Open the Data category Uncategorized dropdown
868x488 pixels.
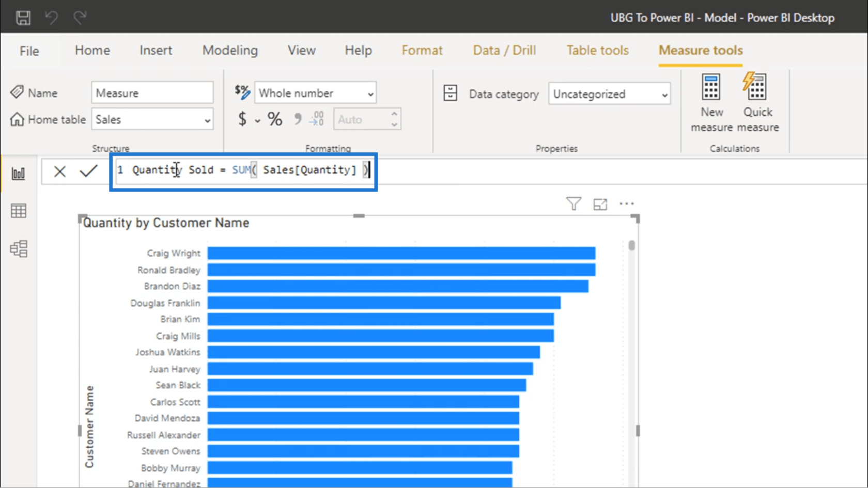tap(609, 94)
